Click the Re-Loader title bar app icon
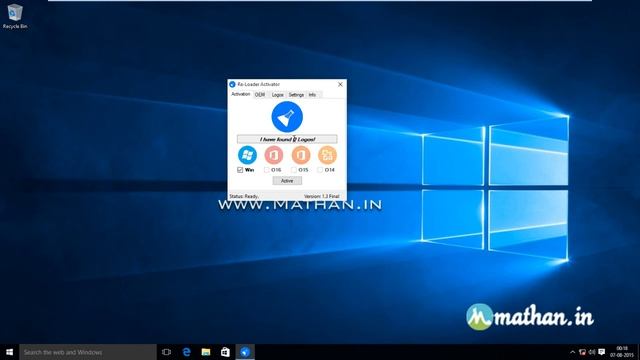640x360 pixels. tap(232, 84)
